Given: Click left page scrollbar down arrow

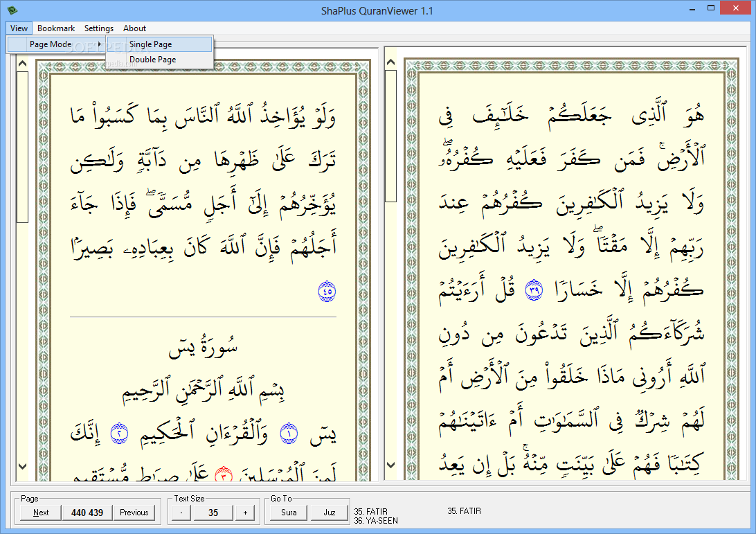Looking at the screenshot, I should click(22, 466).
